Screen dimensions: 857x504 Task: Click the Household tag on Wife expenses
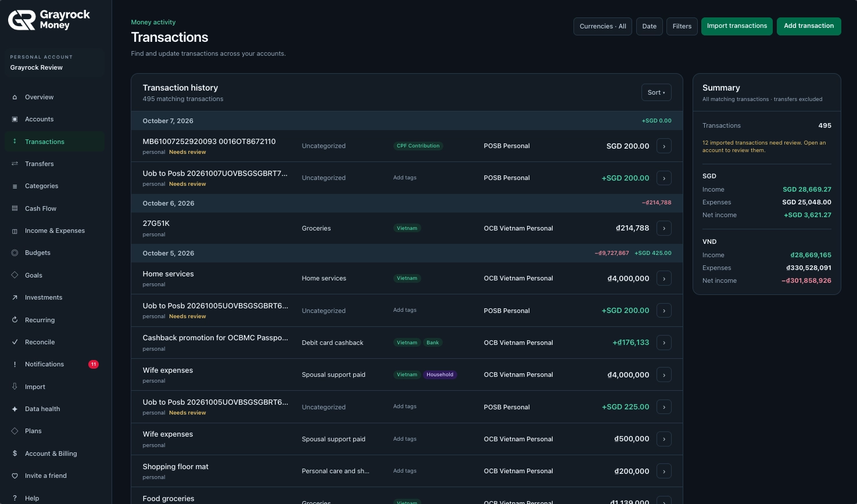click(440, 375)
